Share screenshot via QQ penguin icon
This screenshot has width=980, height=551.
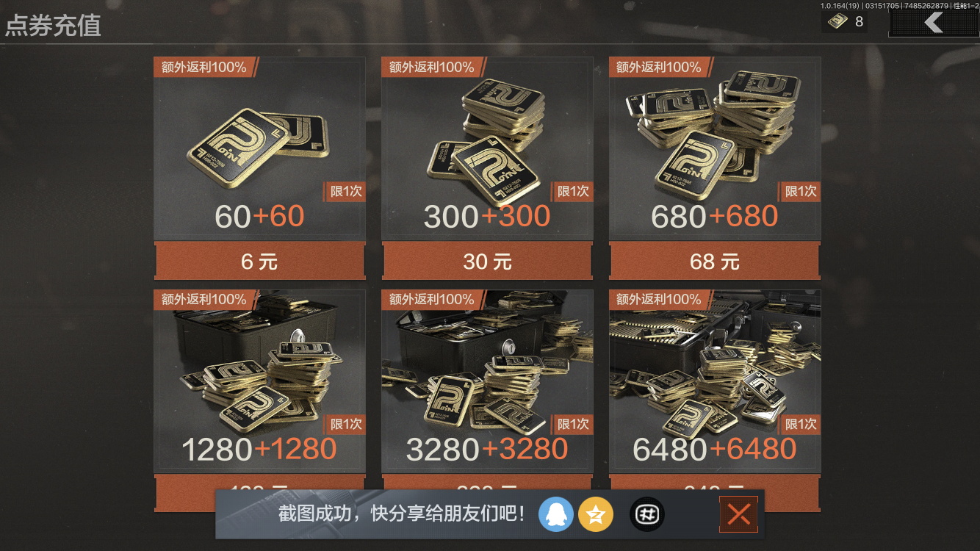click(555, 515)
